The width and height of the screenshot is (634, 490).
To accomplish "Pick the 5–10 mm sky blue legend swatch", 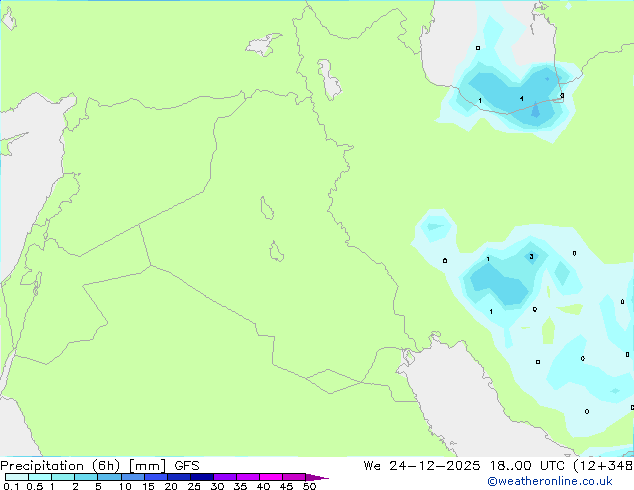I will 109,477.
